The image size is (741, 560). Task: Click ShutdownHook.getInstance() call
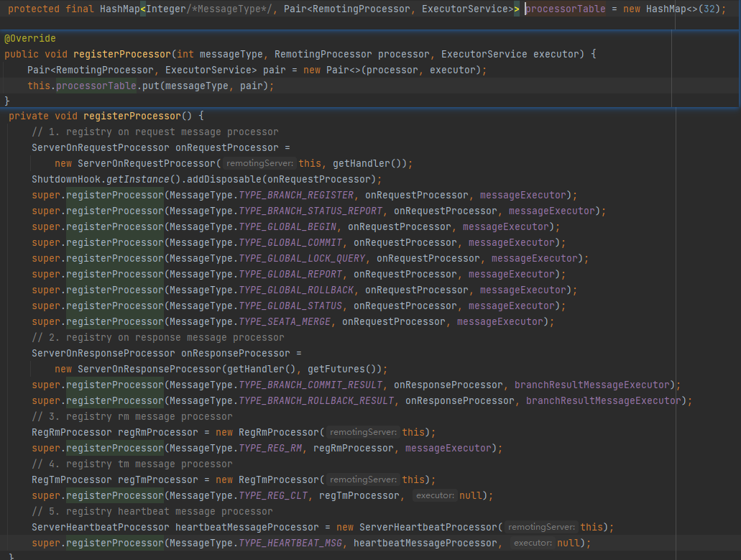[x=107, y=180]
